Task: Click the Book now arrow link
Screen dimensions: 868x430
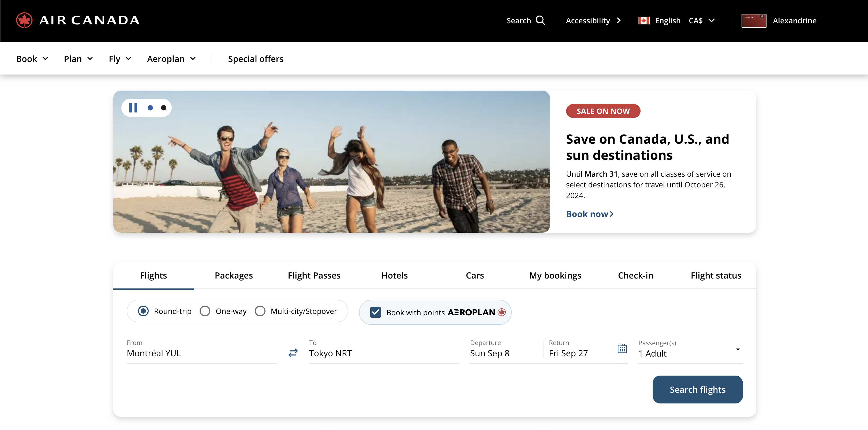Action: pos(590,214)
